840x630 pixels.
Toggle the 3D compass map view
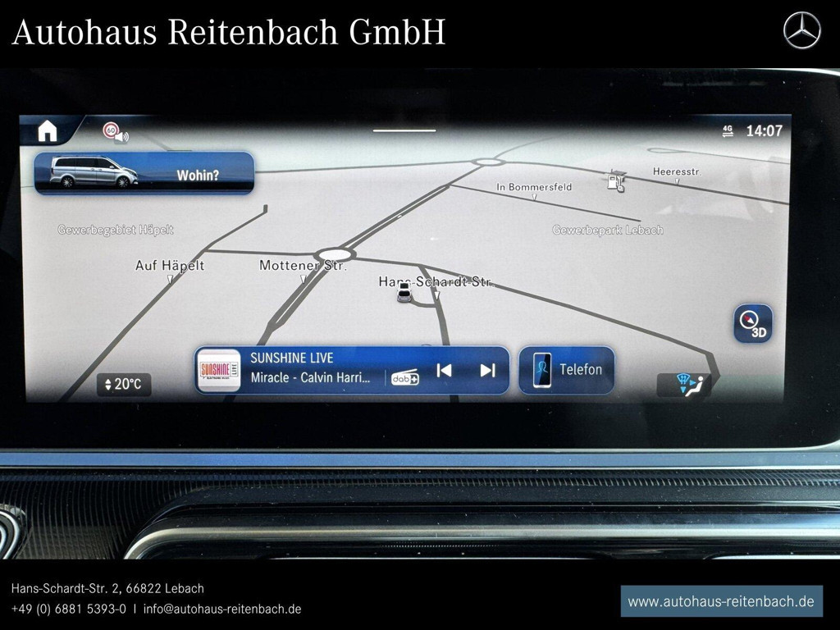pyautogui.click(x=753, y=323)
